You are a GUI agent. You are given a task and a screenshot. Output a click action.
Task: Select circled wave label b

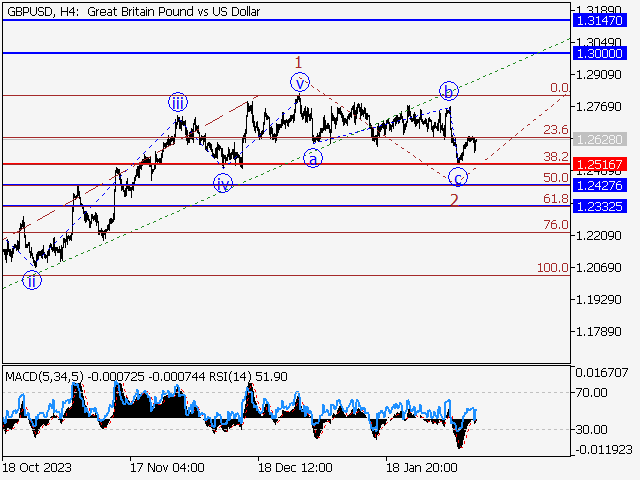(x=449, y=91)
